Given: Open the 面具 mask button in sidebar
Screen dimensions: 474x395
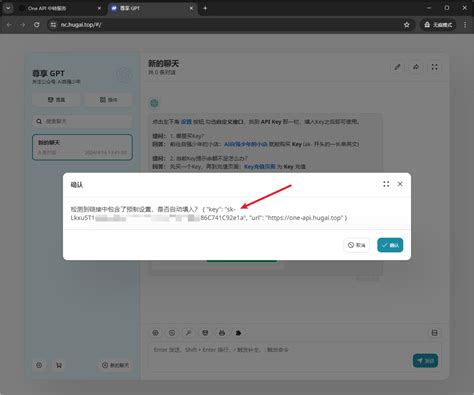Looking at the screenshot, I should tap(56, 100).
